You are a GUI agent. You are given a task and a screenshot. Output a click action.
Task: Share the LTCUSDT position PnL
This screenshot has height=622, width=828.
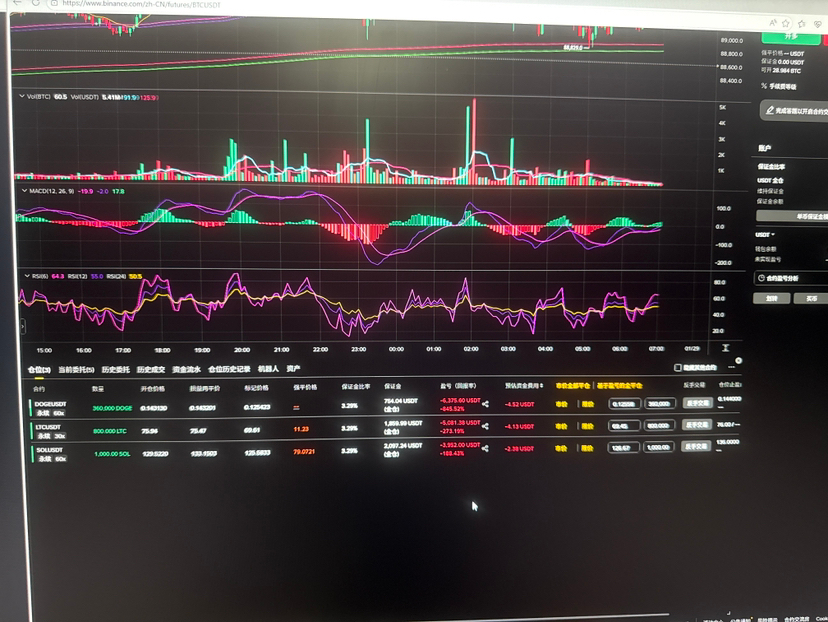tap(485, 426)
